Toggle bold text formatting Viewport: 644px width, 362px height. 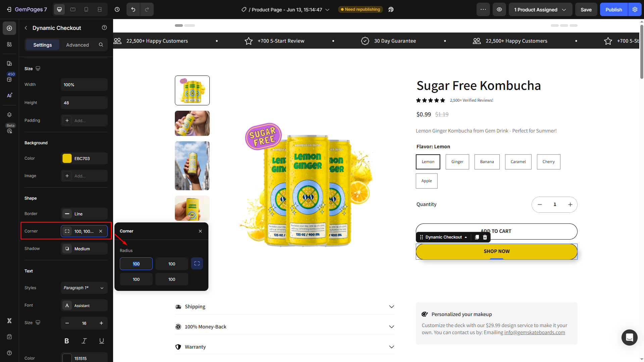[x=66, y=341]
